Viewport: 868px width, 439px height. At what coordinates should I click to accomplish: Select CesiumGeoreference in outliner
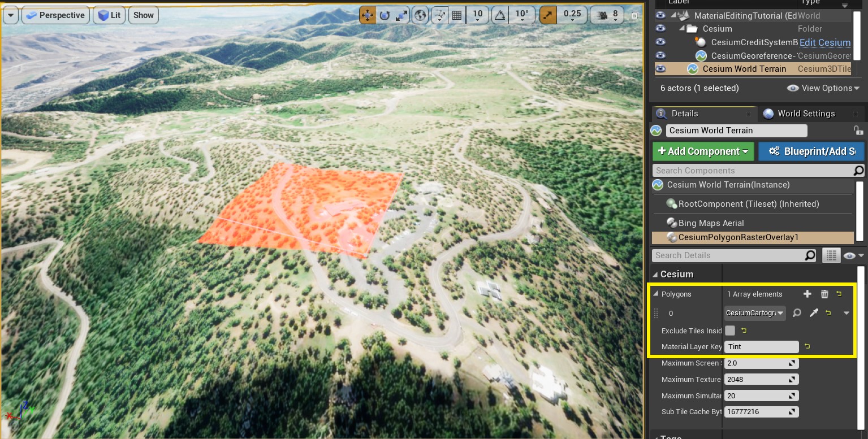(x=753, y=55)
